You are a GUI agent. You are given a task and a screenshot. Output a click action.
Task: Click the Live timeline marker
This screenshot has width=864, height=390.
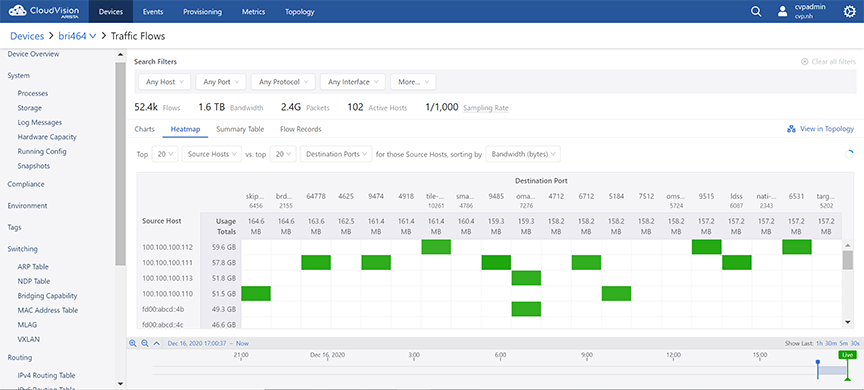point(847,355)
